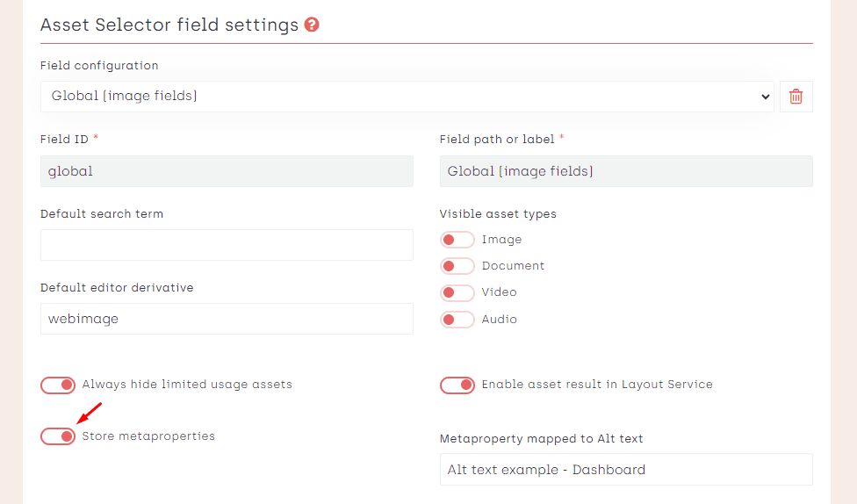Focus the Field path or label input
The image size is (857, 504).
point(625,171)
